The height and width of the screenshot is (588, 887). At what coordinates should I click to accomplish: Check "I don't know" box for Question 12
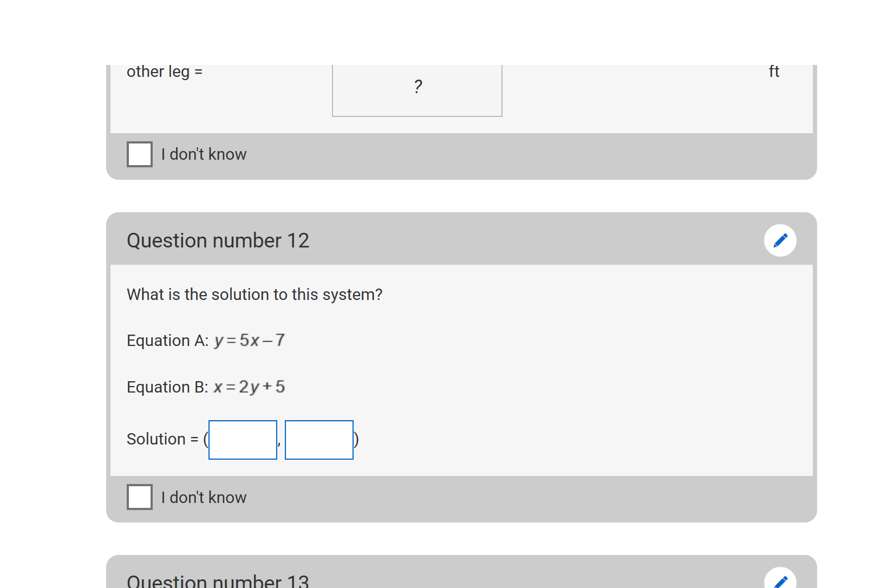(x=140, y=497)
